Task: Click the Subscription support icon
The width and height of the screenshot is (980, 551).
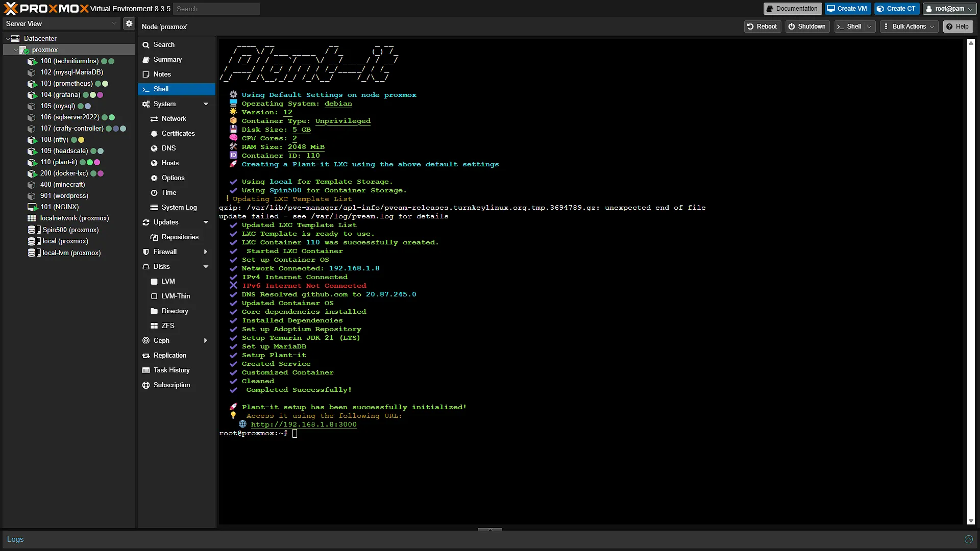Action: [x=146, y=385]
